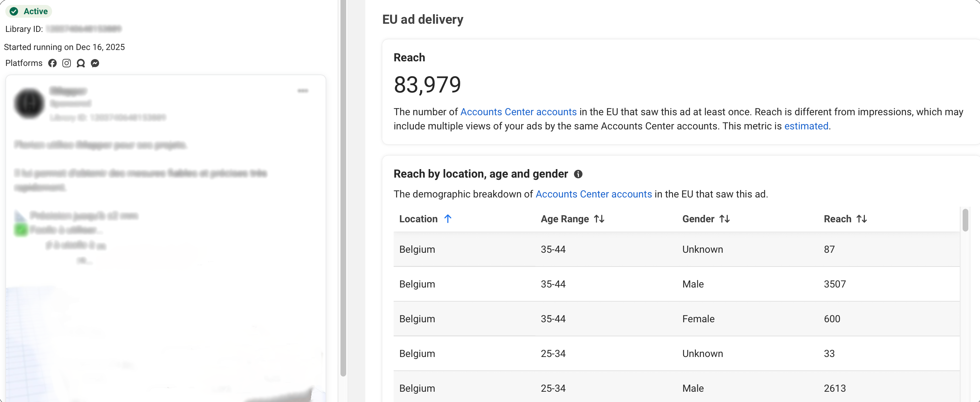Open the estimated metric explanation link
Image resolution: width=980 pixels, height=402 pixels.
pos(806,126)
